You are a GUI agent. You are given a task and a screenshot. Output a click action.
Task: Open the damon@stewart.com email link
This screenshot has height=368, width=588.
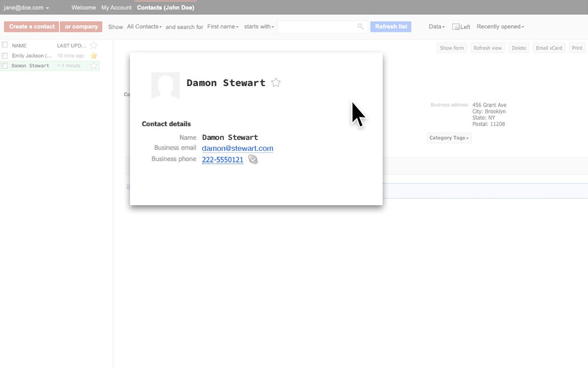[237, 149]
